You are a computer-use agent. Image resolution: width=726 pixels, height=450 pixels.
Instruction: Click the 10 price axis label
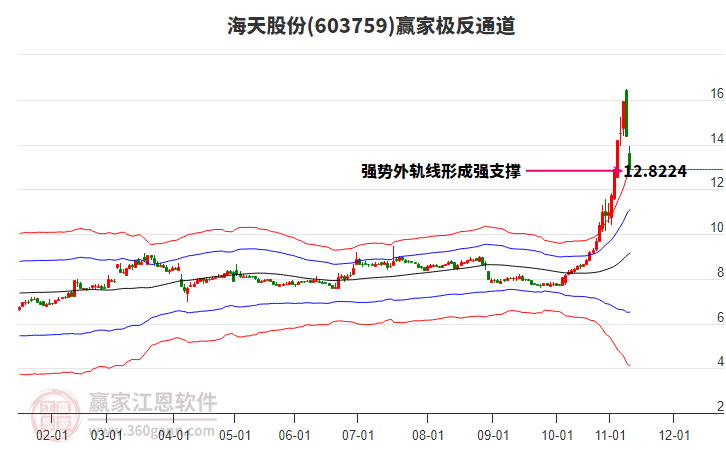point(717,228)
